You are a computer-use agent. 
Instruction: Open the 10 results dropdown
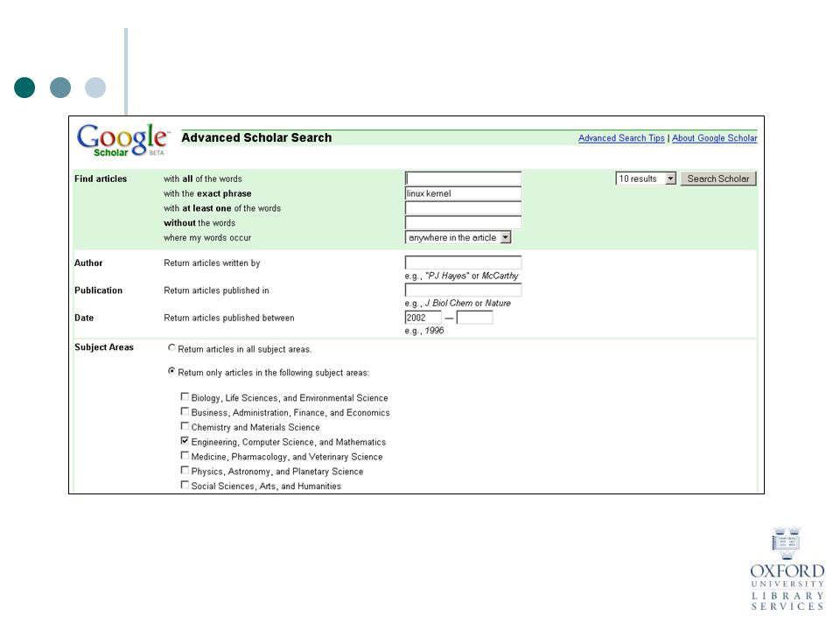[x=646, y=178]
